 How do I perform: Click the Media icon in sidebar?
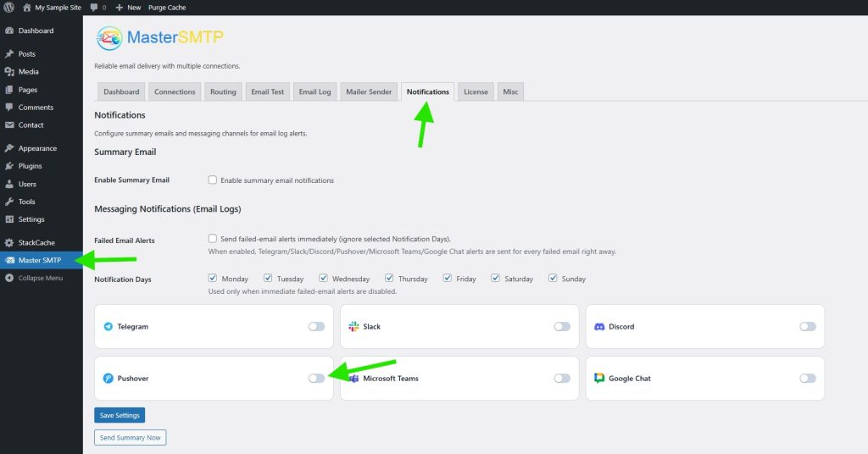click(8, 71)
